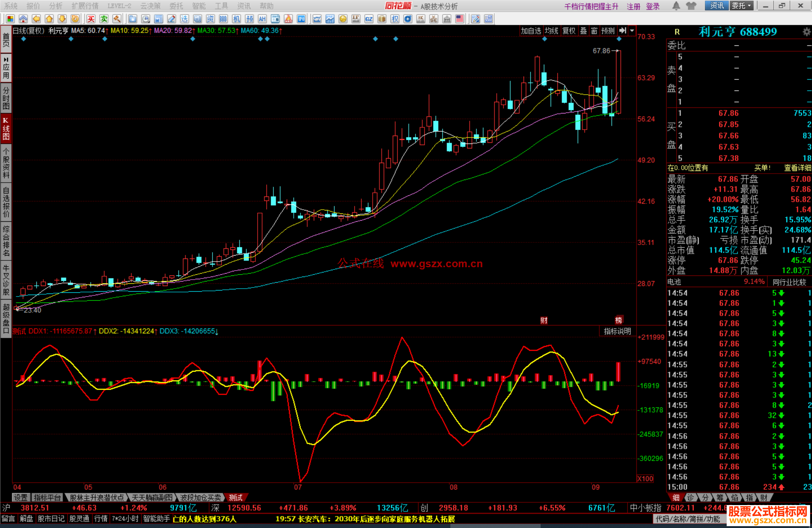The width and height of the screenshot is (812, 528).
Task: Expand 同行业比较 industry comparison
Action: [789, 282]
